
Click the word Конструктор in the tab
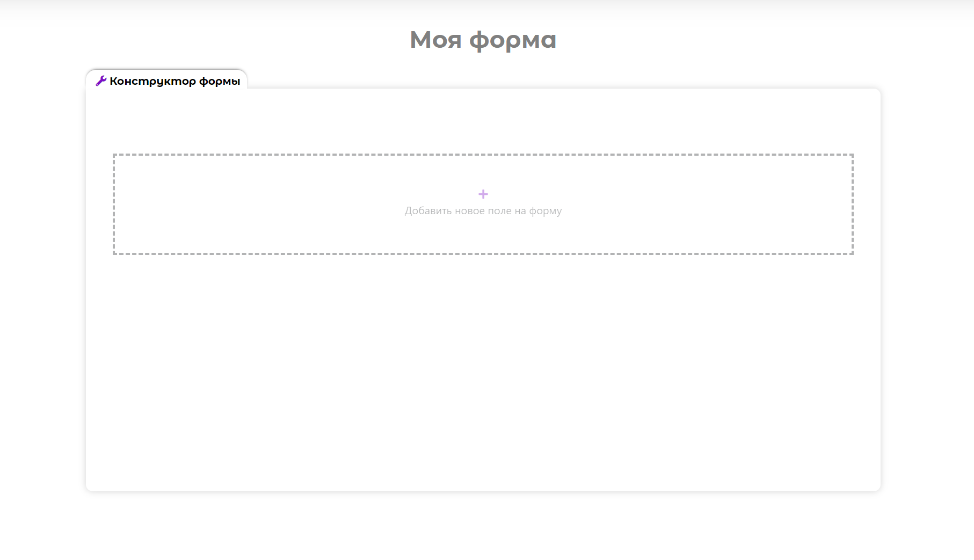click(x=152, y=81)
